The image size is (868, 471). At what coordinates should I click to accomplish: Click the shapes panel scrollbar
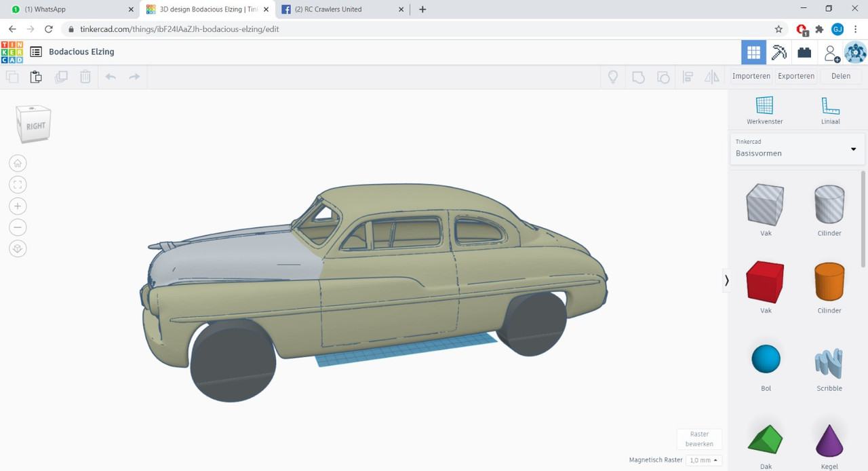pyautogui.click(x=863, y=219)
